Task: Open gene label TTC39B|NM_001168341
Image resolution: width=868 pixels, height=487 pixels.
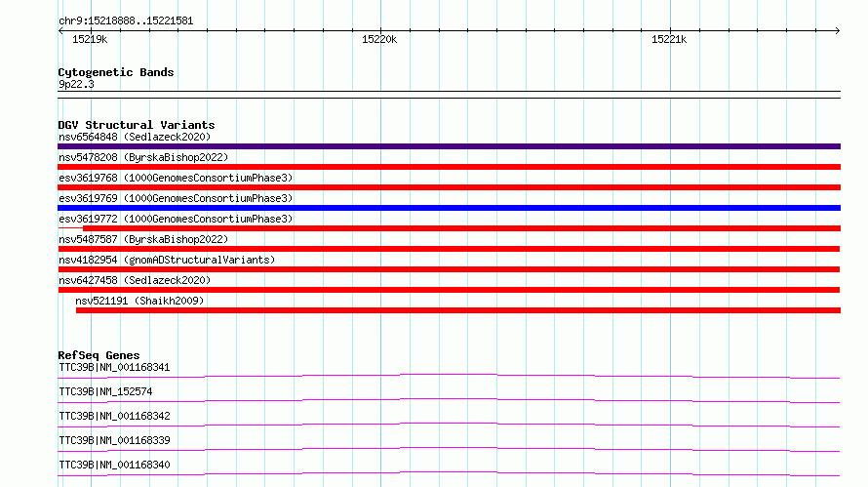Action: tap(114, 367)
